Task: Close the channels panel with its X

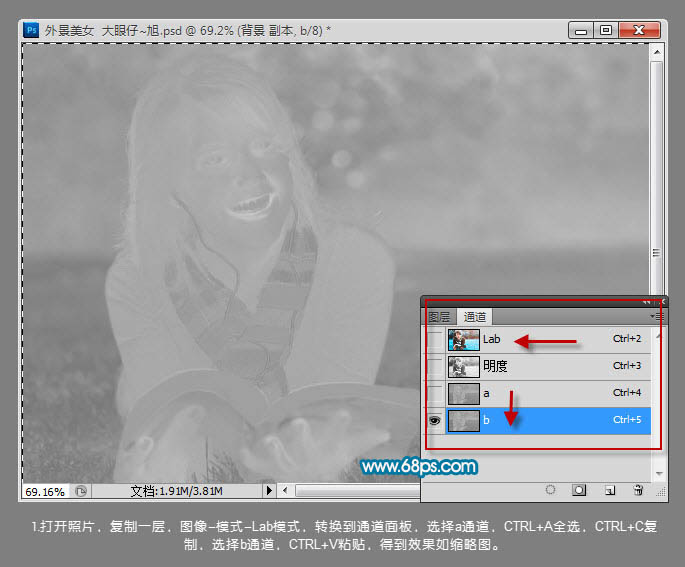Action: [663, 302]
